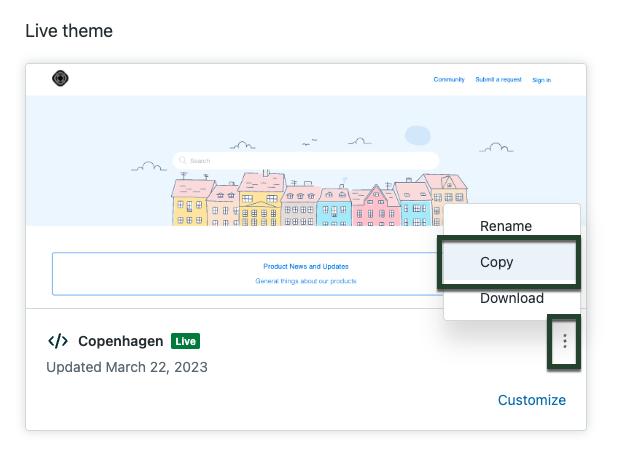The width and height of the screenshot is (618, 452).
Task: Open the Customize link
Action: pyautogui.click(x=532, y=400)
